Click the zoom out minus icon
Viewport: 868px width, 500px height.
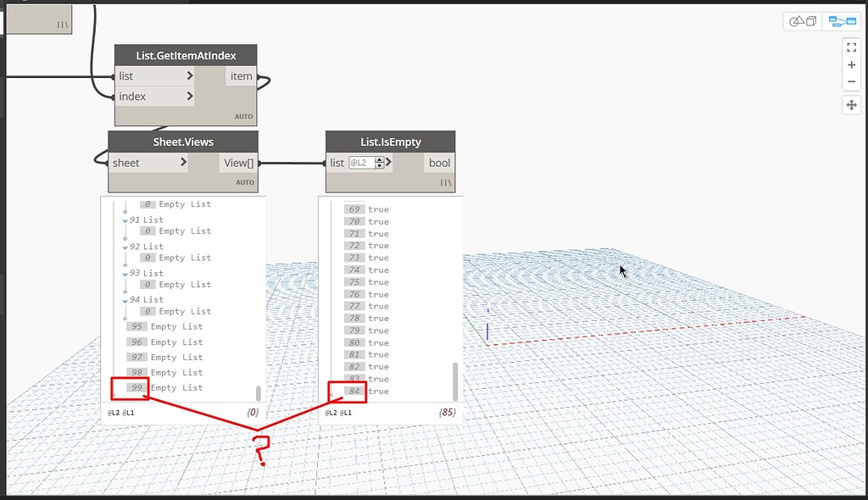pos(852,81)
